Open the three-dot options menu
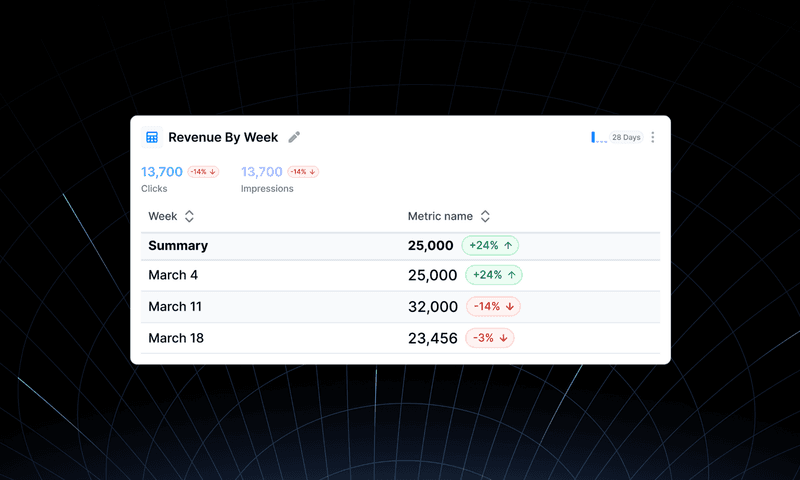The height and width of the screenshot is (480, 800). [653, 137]
